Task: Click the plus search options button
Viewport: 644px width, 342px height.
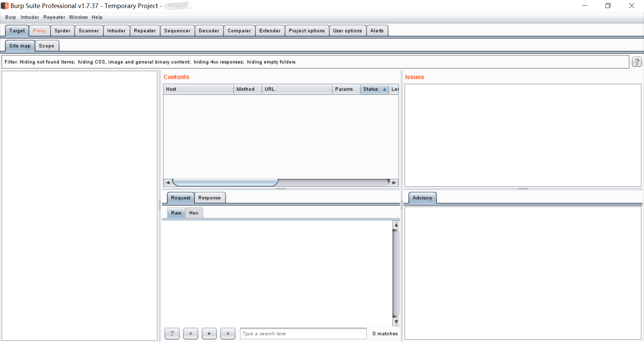Action: (x=209, y=334)
